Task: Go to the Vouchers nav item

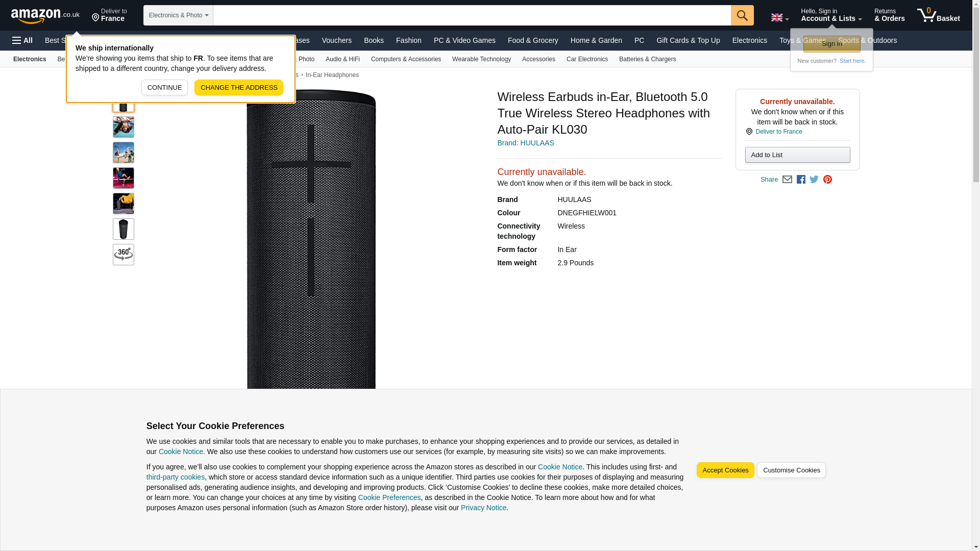Action: click(x=336, y=40)
